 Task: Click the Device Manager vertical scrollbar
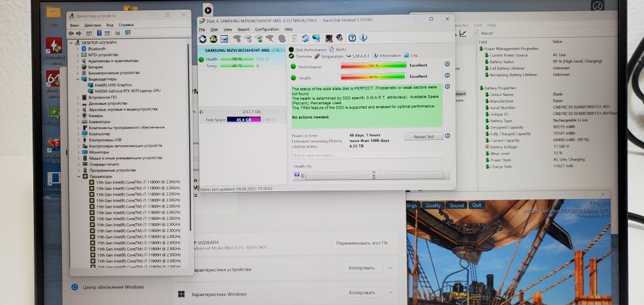pyautogui.click(x=189, y=137)
